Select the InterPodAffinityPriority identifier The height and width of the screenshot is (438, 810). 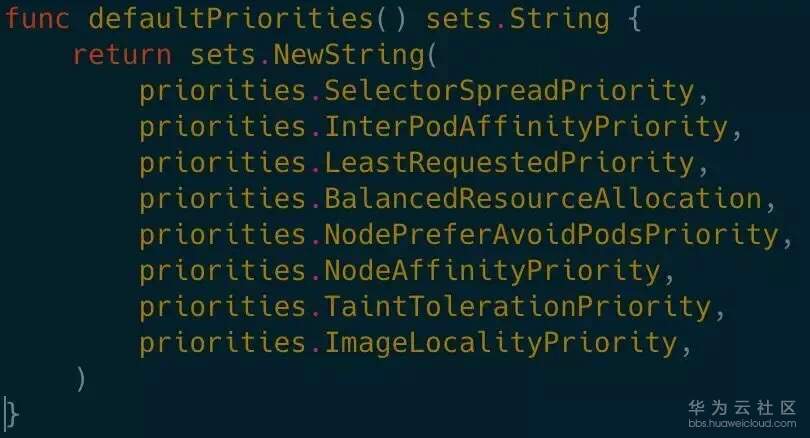pos(525,127)
